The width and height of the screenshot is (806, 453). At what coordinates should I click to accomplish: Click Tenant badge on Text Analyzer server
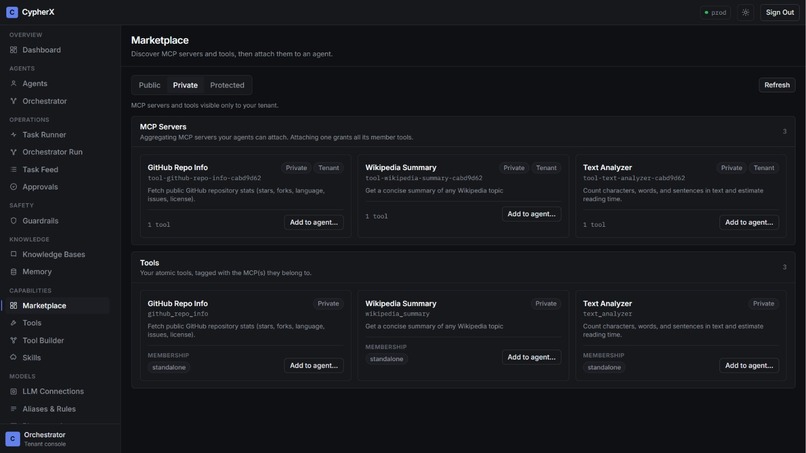(x=764, y=168)
